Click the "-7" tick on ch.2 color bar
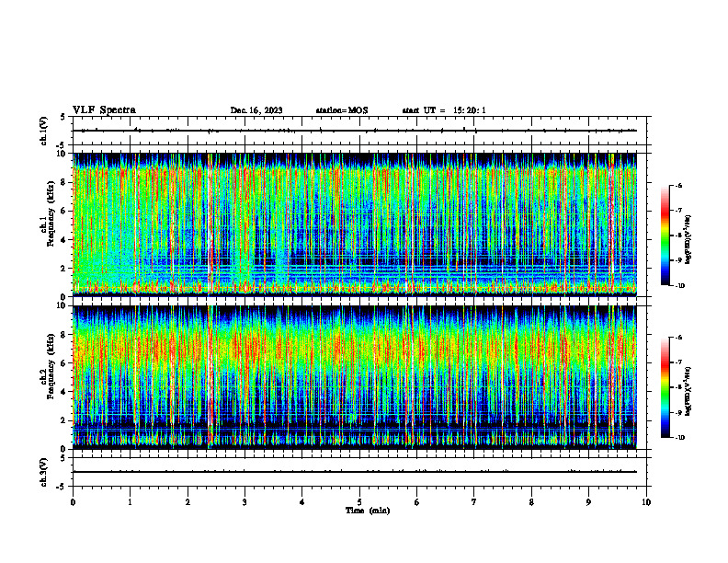This screenshot has height=563, width=728. (x=678, y=362)
